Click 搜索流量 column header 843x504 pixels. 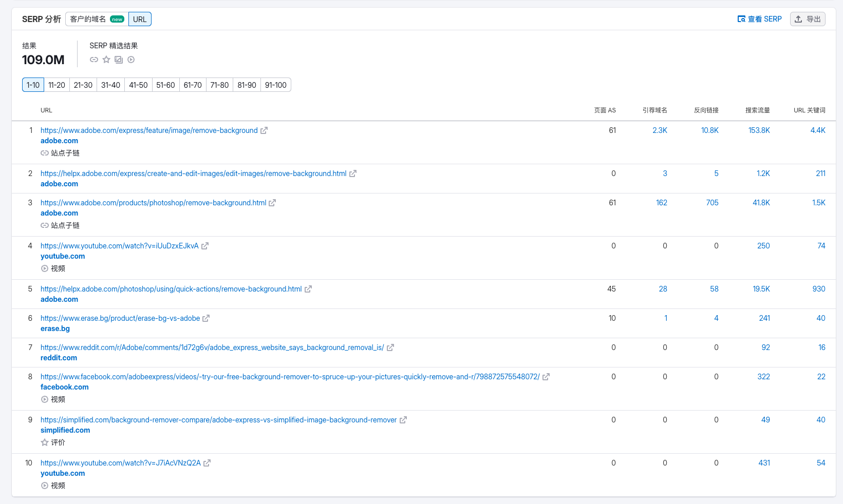[758, 110]
